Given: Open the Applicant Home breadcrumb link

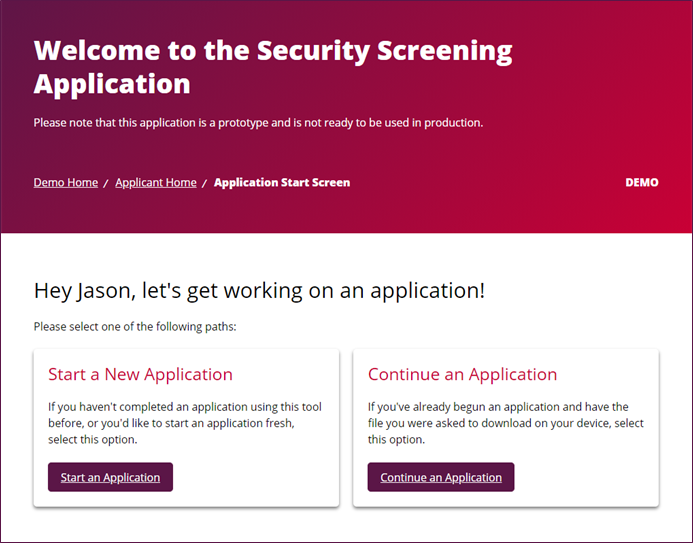Looking at the screenshot, I should click(156, 183).
